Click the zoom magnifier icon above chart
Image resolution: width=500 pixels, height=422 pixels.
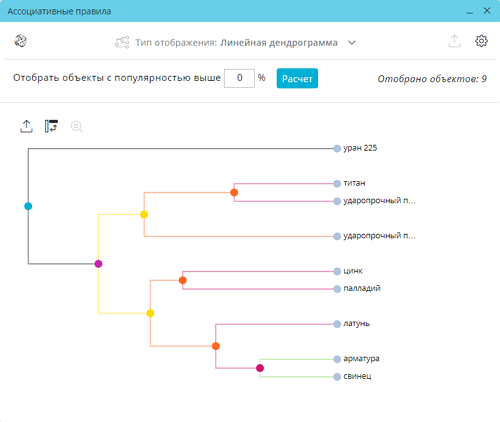[x=77, y=126]
